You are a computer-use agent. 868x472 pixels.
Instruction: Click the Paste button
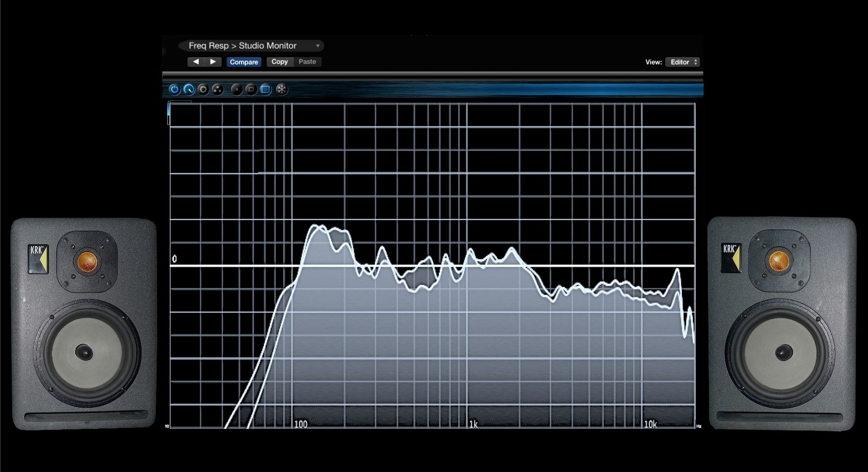click(307, 62)
